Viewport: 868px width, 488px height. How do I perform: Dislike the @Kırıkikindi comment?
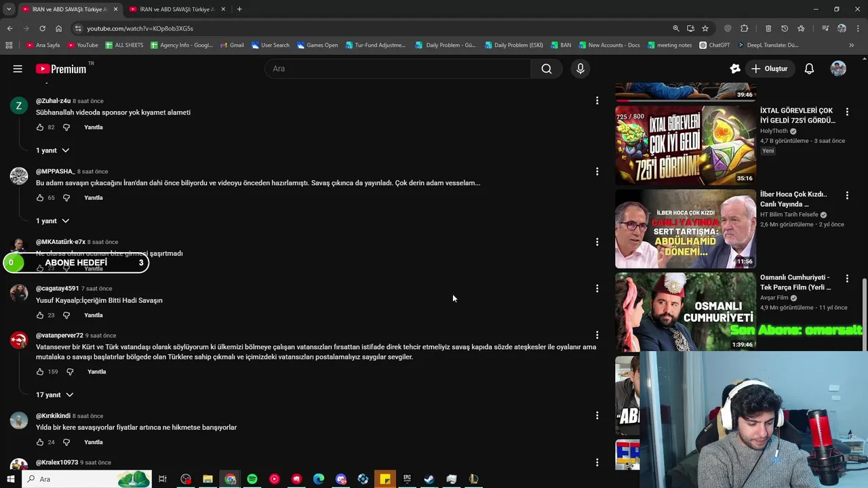66,443
